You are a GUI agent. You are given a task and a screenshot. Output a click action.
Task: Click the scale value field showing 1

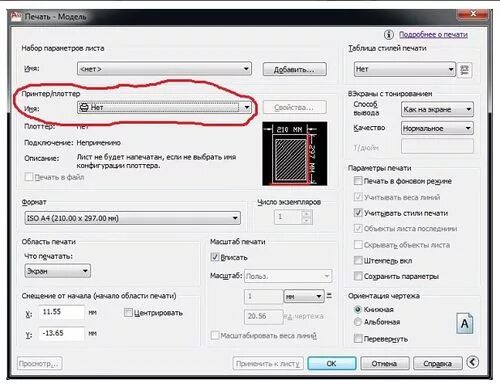(x=263, y=296)
